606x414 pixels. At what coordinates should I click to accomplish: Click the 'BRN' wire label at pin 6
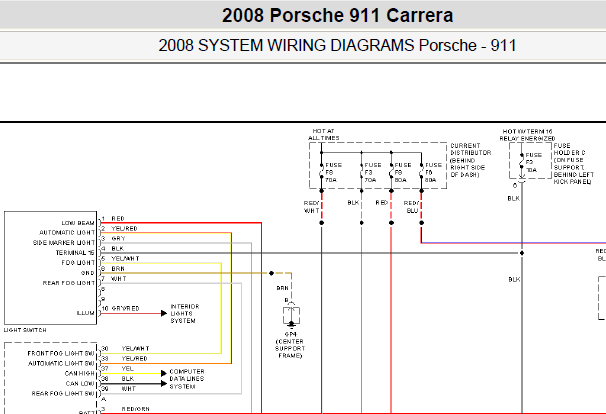click(118, 269)
